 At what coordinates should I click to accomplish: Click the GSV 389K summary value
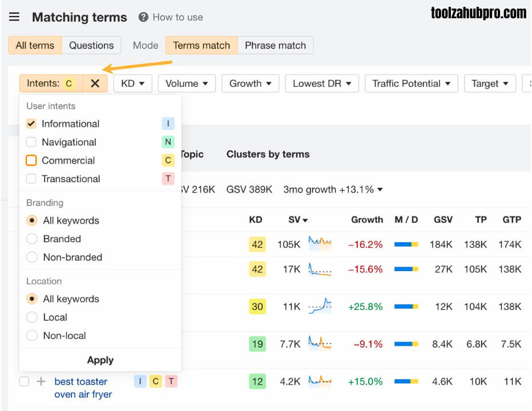[249, 190]
